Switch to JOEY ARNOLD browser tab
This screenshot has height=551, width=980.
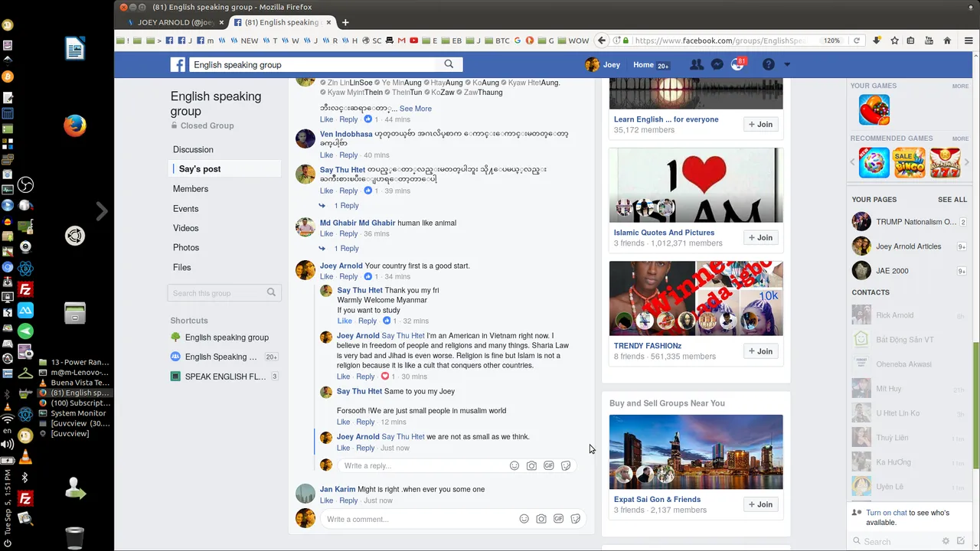pos(175,22)
